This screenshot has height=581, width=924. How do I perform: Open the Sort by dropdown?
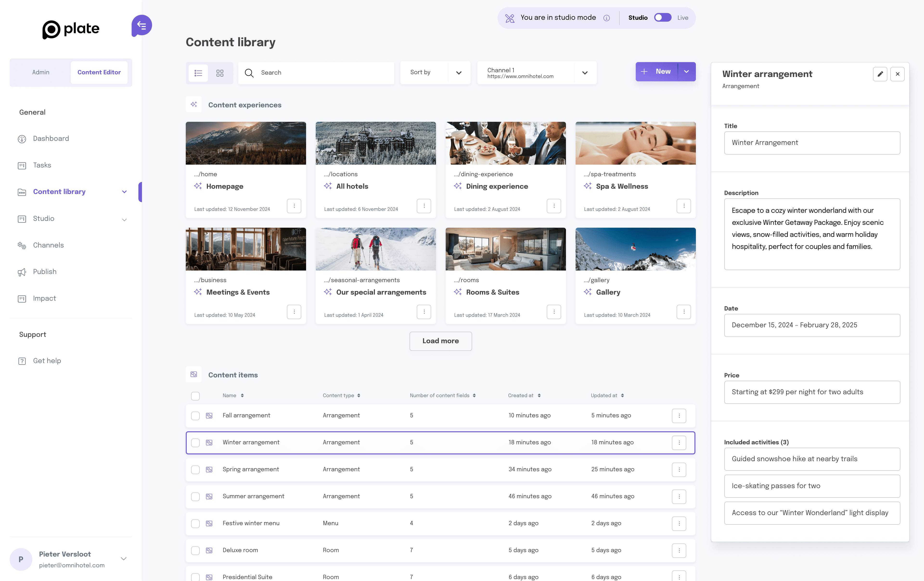435,72
